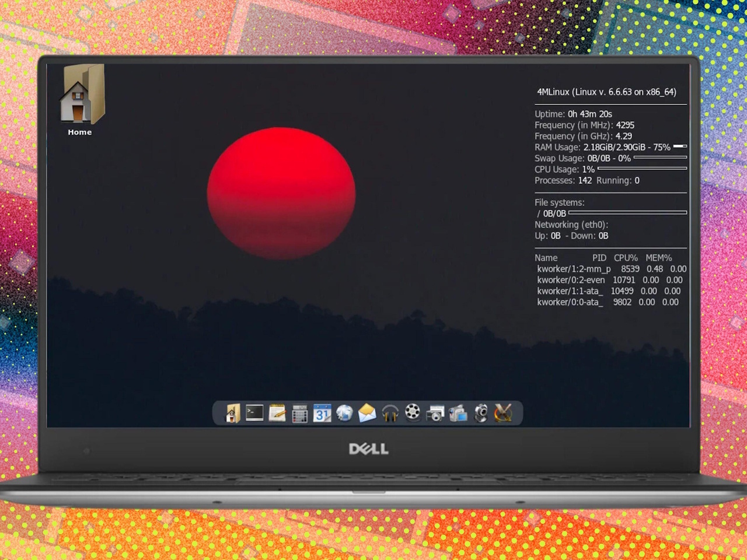
Task: Start the music player with headphones icon
Action: pos(390,413)
